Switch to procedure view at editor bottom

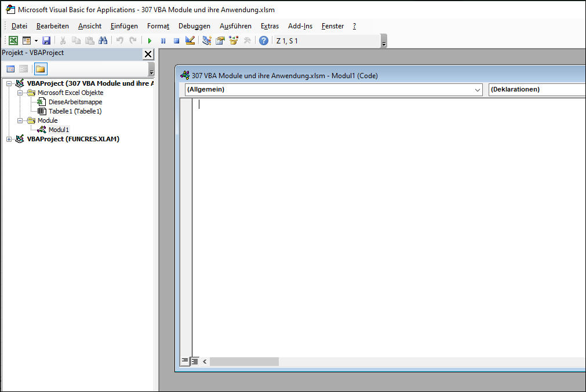coord(185,361)
